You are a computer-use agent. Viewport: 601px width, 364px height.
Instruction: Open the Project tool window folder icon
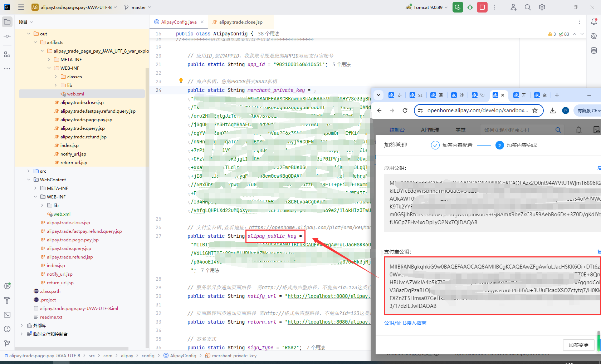pos(7,22)
